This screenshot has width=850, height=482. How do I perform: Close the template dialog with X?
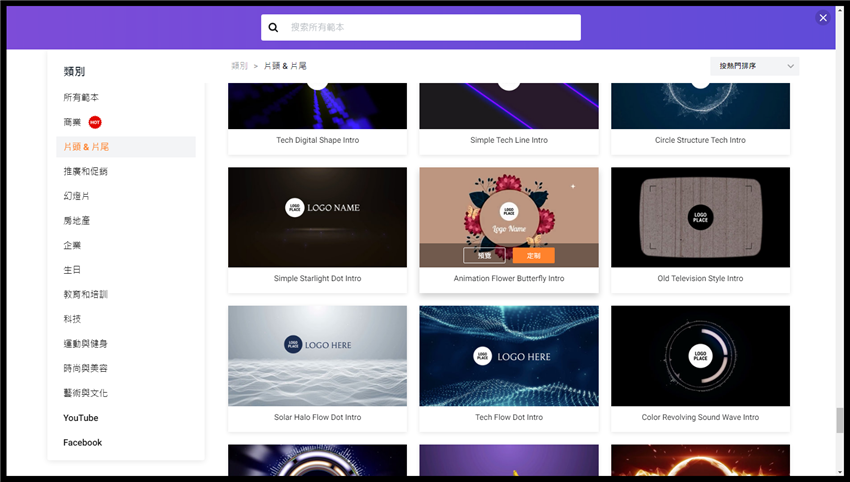coord(823,18)
